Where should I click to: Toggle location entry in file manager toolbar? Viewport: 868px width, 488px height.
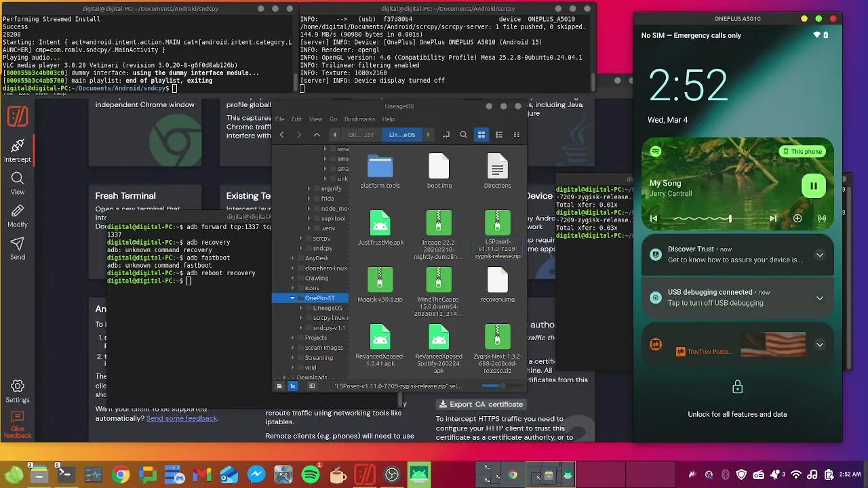[446, 135]
